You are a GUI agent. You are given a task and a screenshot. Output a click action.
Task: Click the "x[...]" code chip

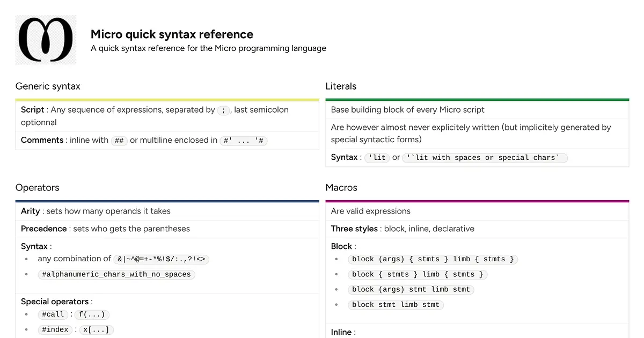pos(97,329)
